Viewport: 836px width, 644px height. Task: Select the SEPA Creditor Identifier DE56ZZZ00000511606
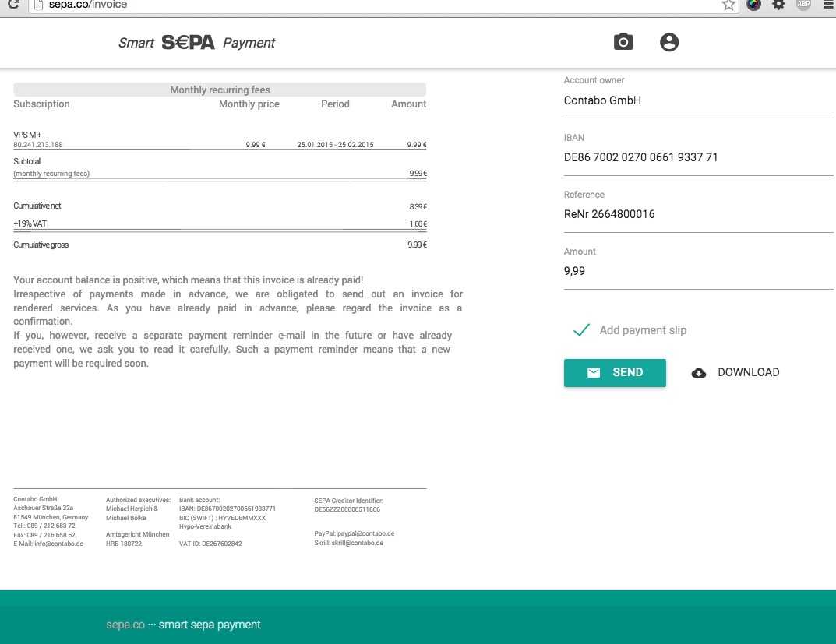coord(347,510)
